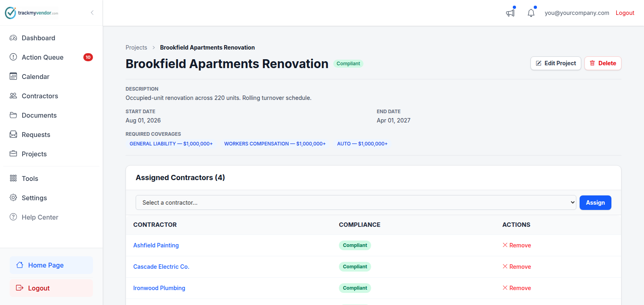Click the Brookfield Apartments Renovation breadcrumb text
The image size is (644, 305).
pyautogui.click(x=207, y=48)
